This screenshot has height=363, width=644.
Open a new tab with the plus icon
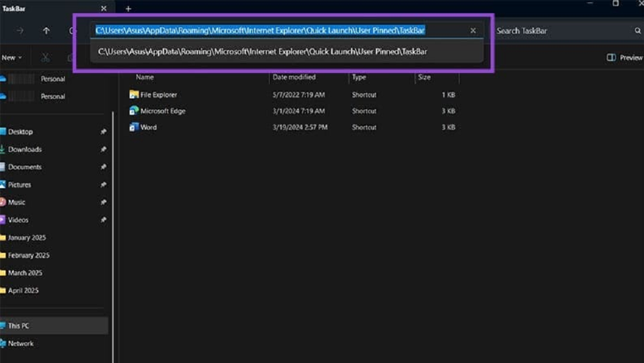128,8
